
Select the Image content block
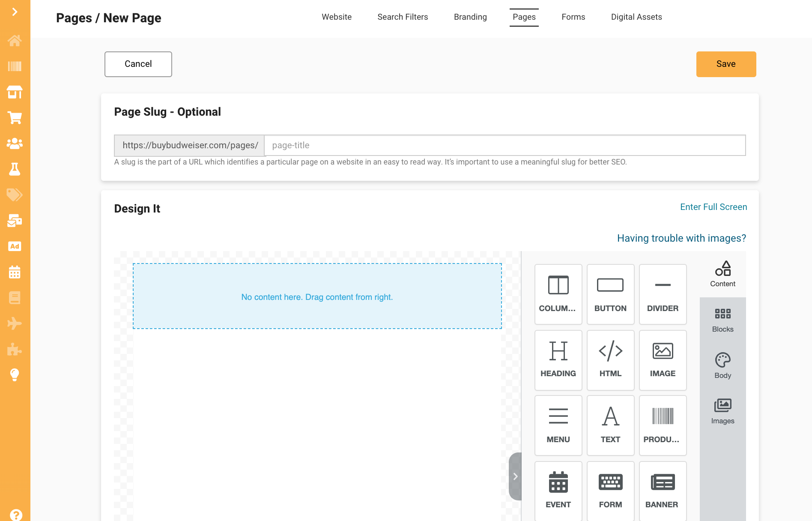[x=663, y=360]
